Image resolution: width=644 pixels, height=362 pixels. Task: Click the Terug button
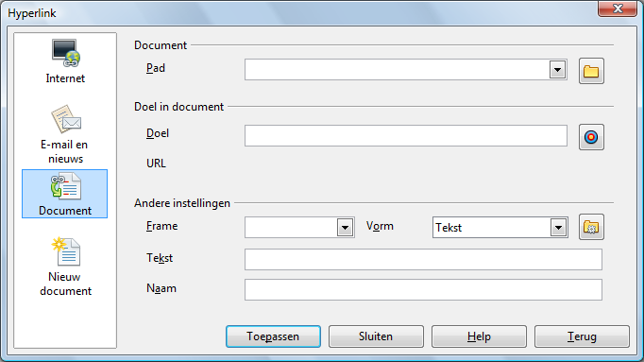tap(582, 336)
